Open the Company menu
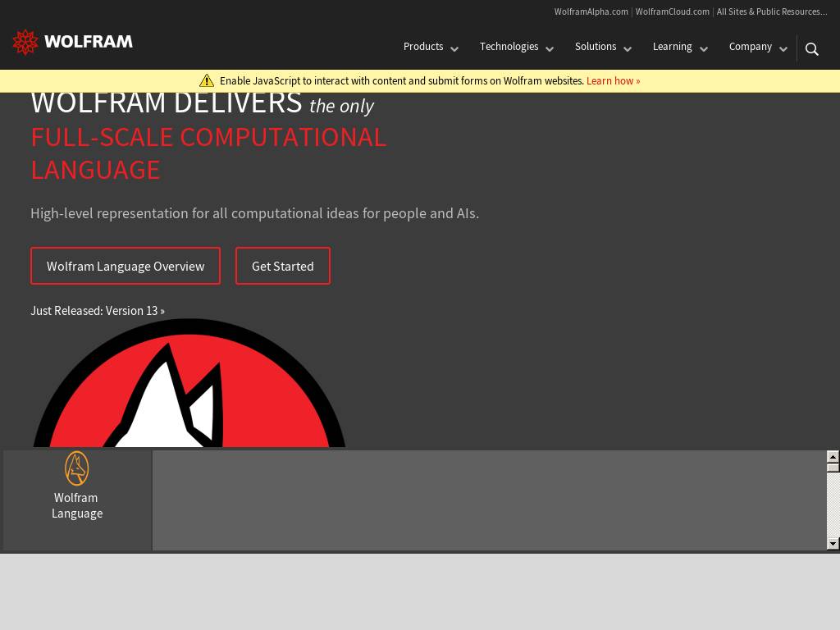Screen dimensions: 840x630 click(750, 47)
